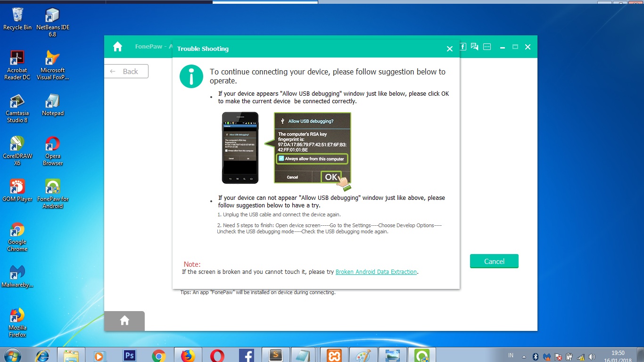The height and width of the screenshot is (362, 644).
Task: Select FonePaw for Android desktop shortcut
Action: pos(52,194)
